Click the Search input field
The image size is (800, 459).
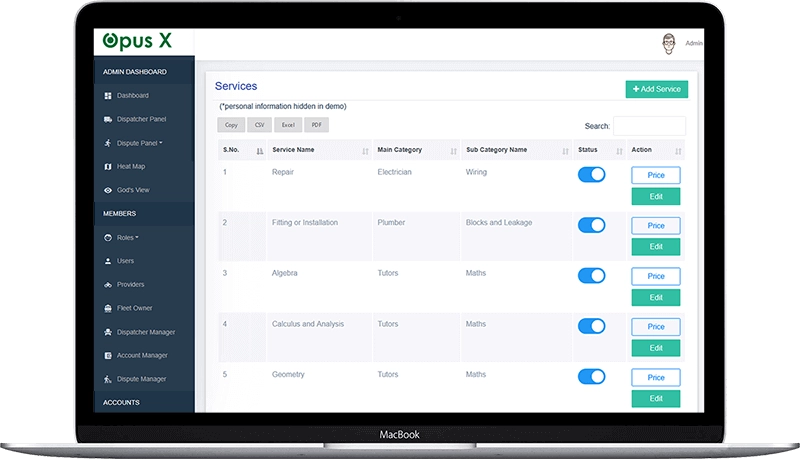[649, 126]
